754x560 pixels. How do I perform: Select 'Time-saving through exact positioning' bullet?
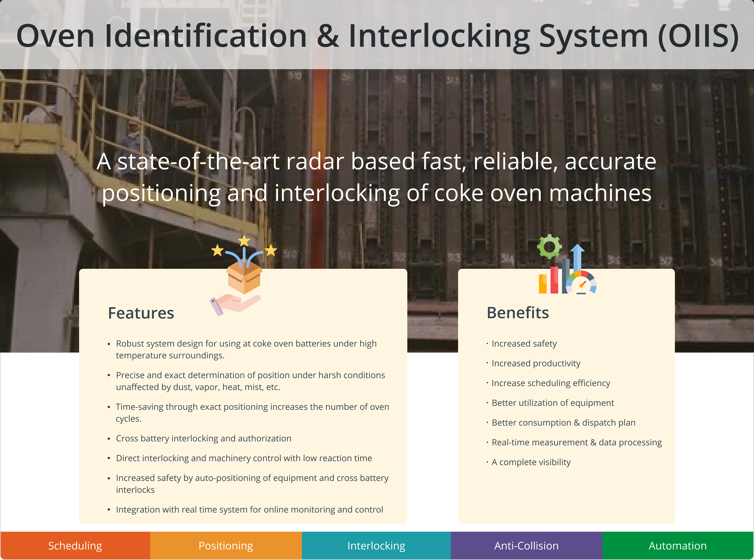(x=253, y=413)
